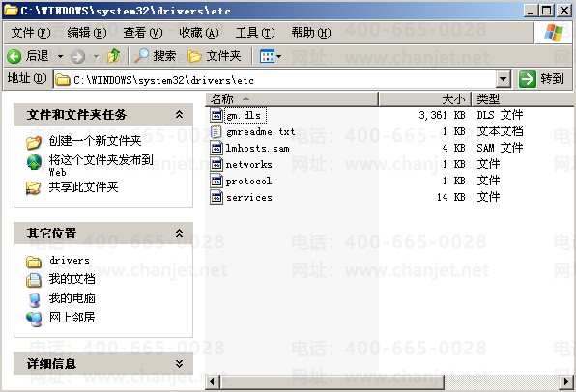Open 我的电脑 from other places

click(x=72, y=298)
